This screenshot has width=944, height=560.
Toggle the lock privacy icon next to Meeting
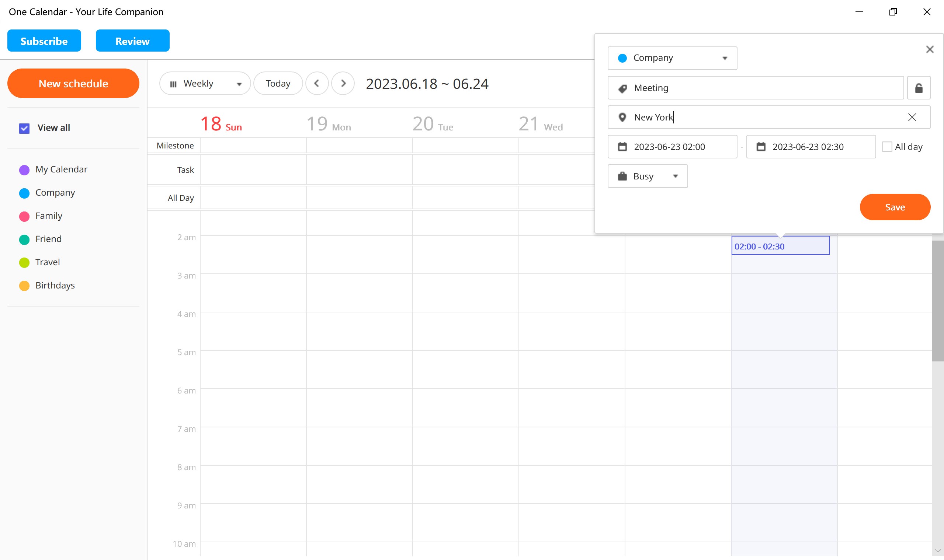click(x=919, y=88)
